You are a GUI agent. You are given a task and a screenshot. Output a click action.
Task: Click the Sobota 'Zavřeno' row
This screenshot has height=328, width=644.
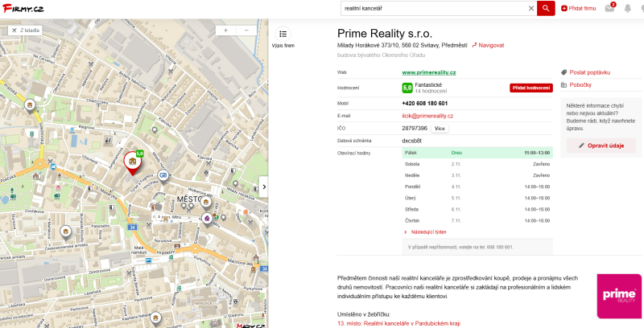tap(477, 164)
